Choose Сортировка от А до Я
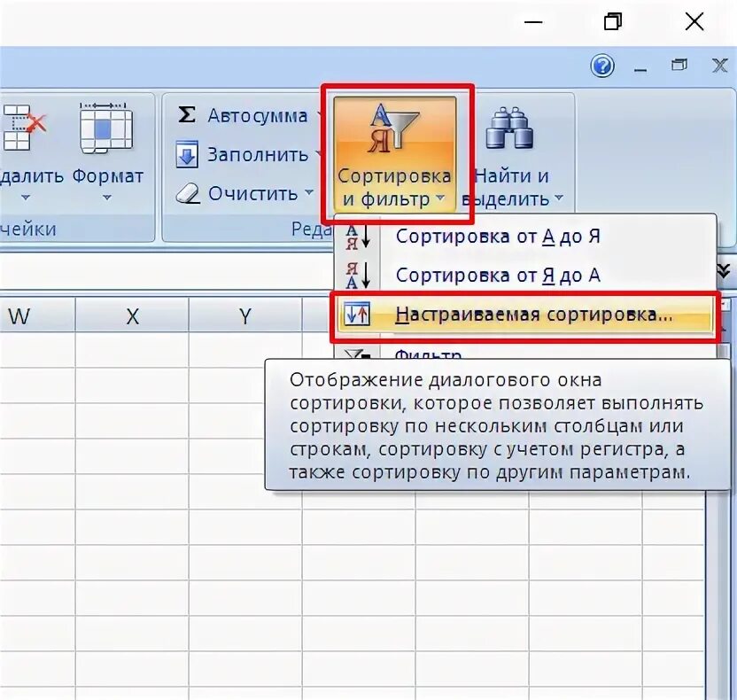This screenshot has width=737, height=700. 525,237
